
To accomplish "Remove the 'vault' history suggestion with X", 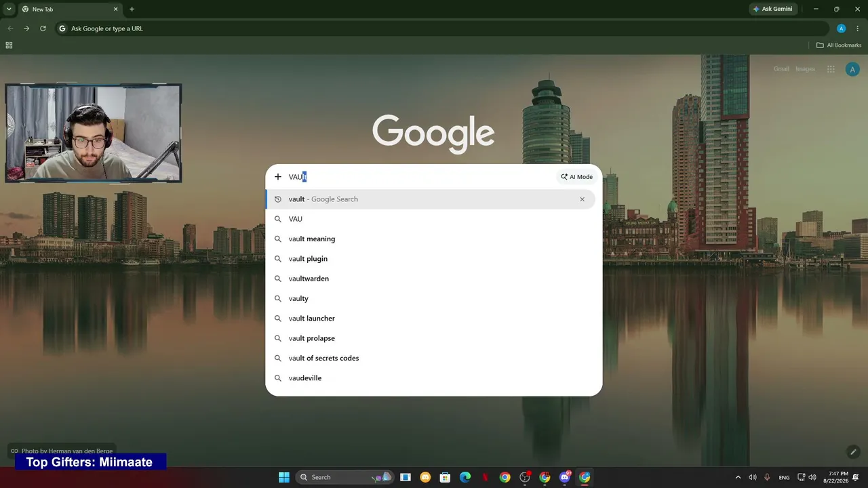I will 582,199.
